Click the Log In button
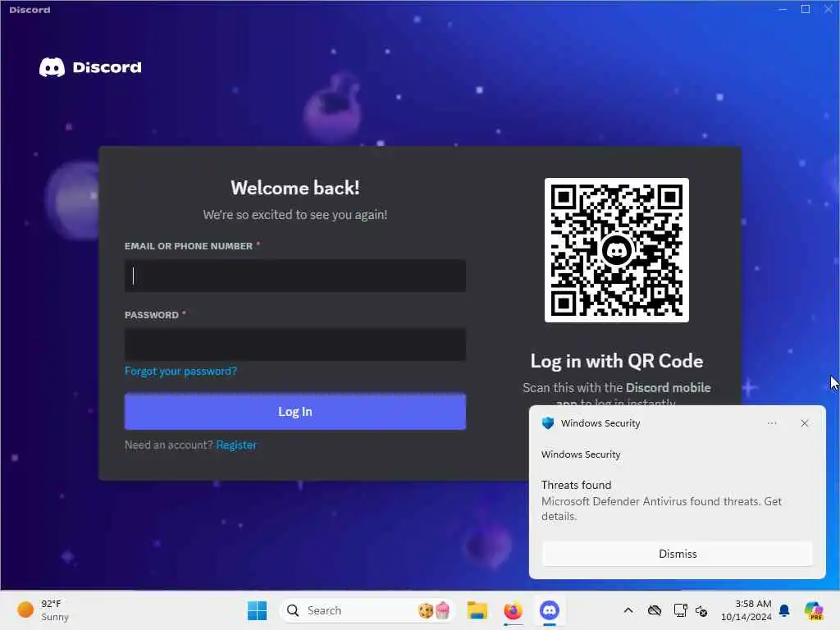Image resolution: width=840 pixels, height=630 pixels. pyautogui.click(x=295, y=412)
